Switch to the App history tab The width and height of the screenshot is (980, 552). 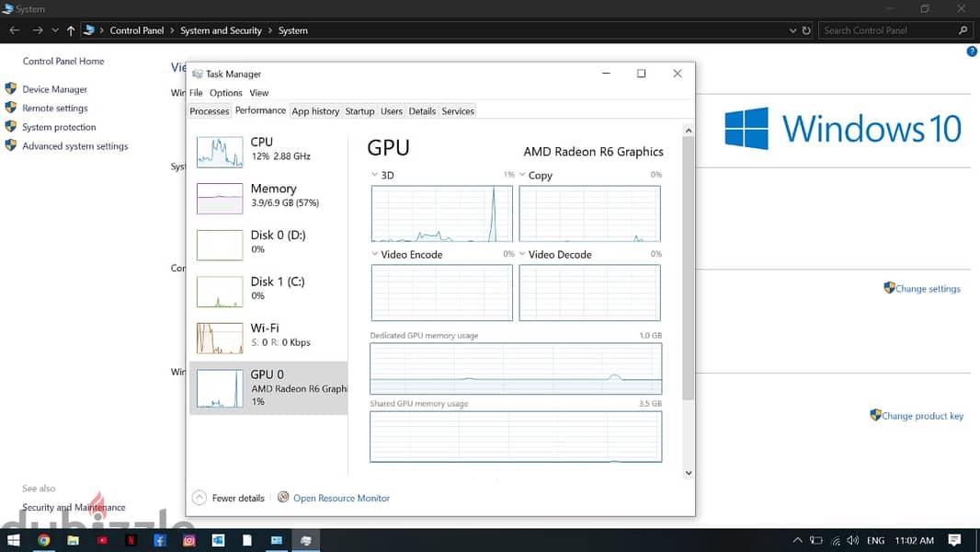coord(315,111)
